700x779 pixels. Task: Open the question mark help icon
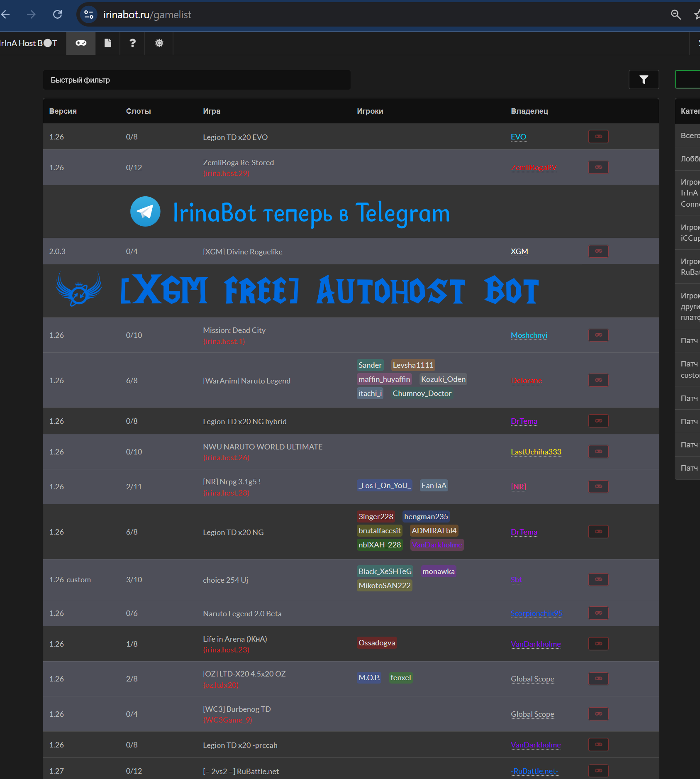tap(132, 43)
